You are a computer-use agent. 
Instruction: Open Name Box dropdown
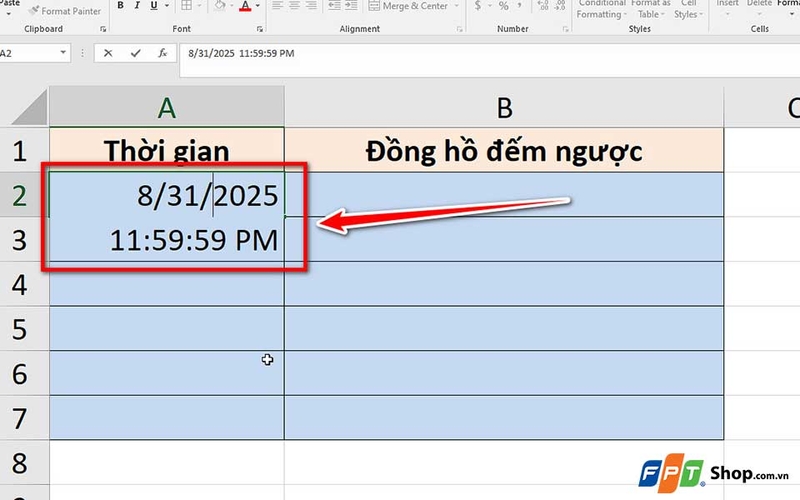[x=63, y=53]
